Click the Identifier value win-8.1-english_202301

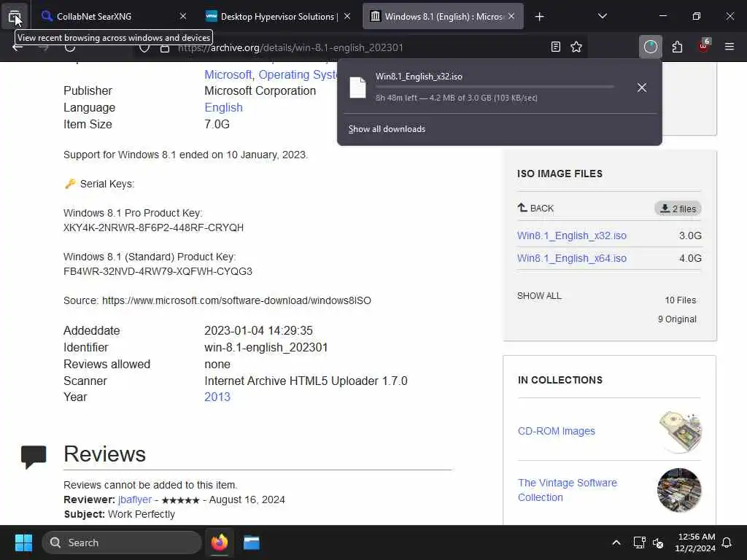266,348
